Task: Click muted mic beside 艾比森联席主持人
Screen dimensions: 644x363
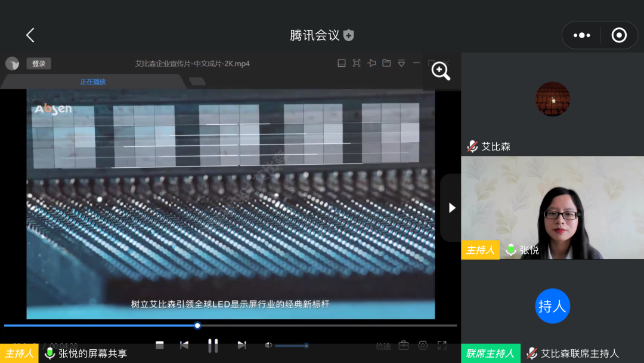Action: 532,353
